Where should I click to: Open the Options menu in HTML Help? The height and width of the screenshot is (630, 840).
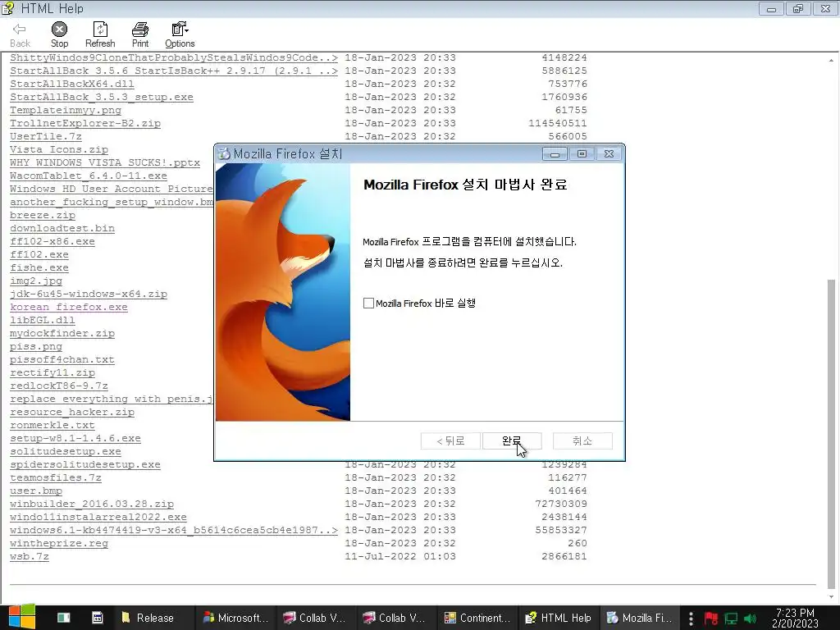[180, 34]
